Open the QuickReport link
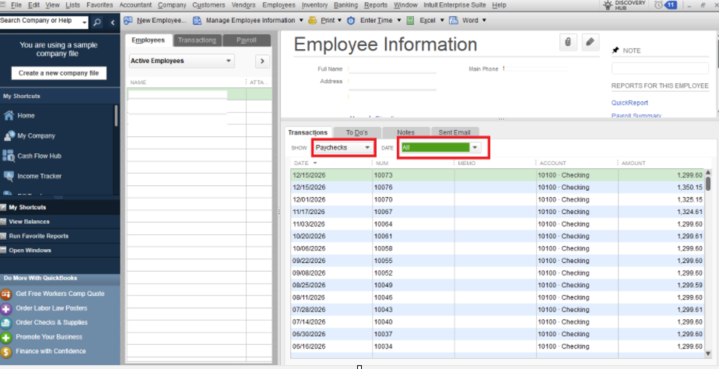719x369 pixels. point(630,103)
